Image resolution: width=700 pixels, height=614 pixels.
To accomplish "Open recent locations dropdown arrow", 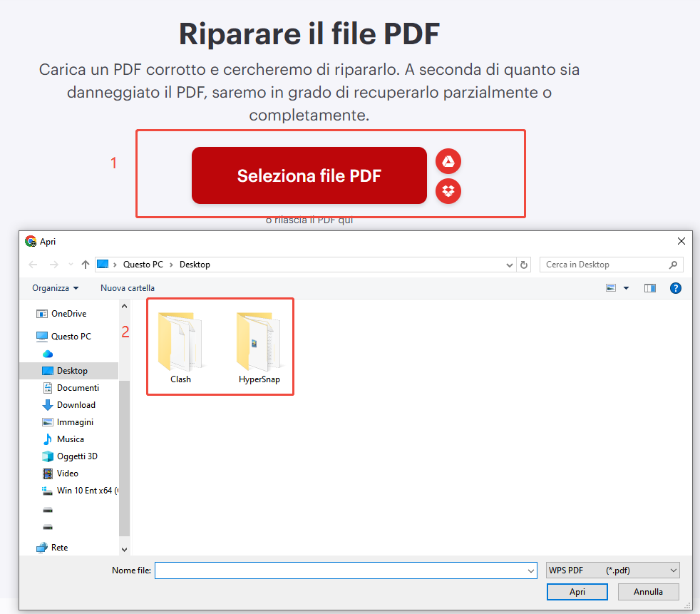I will pyautogui.click(x=71, y=265).
